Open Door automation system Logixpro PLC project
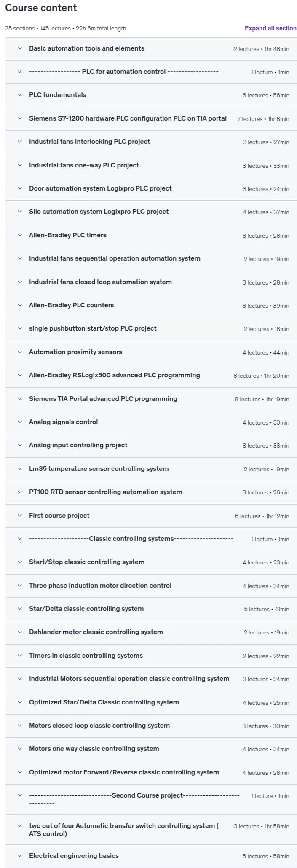Image resolution: width=297 pixels, height=868 pixels. tap(151, 188)
